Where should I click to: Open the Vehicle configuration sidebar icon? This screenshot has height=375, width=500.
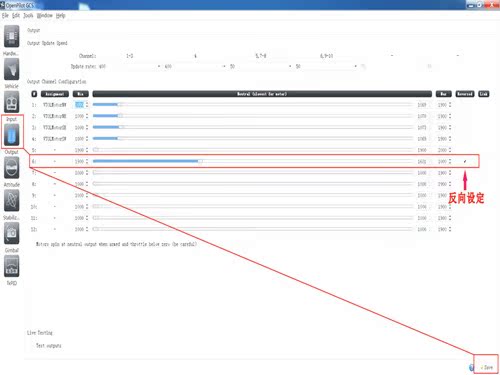point(12,69)
